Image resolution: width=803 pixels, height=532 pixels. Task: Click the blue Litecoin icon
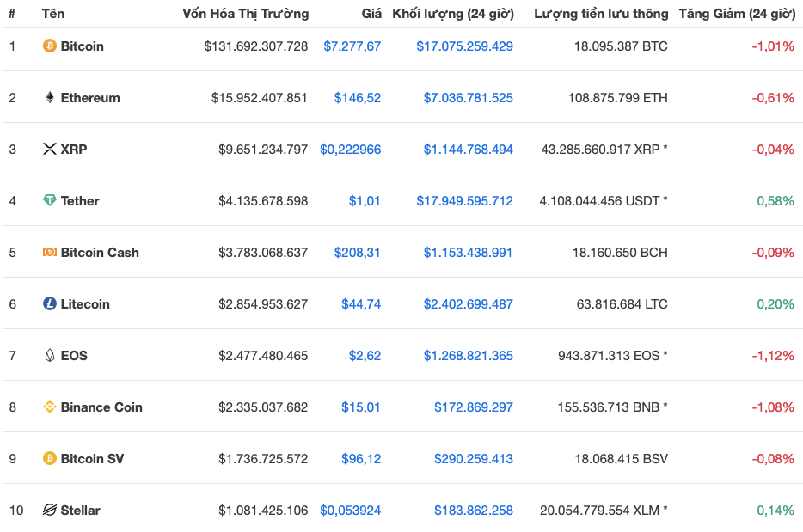click(50, 303)
